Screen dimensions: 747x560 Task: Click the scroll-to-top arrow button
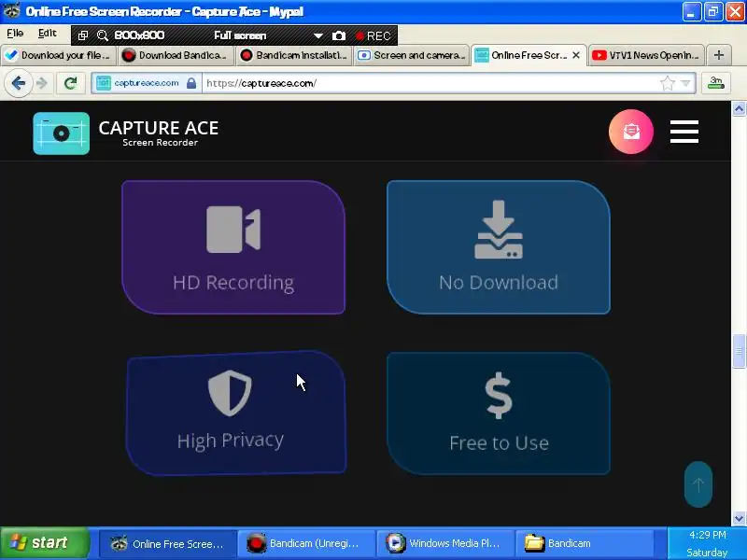(698, 484)
